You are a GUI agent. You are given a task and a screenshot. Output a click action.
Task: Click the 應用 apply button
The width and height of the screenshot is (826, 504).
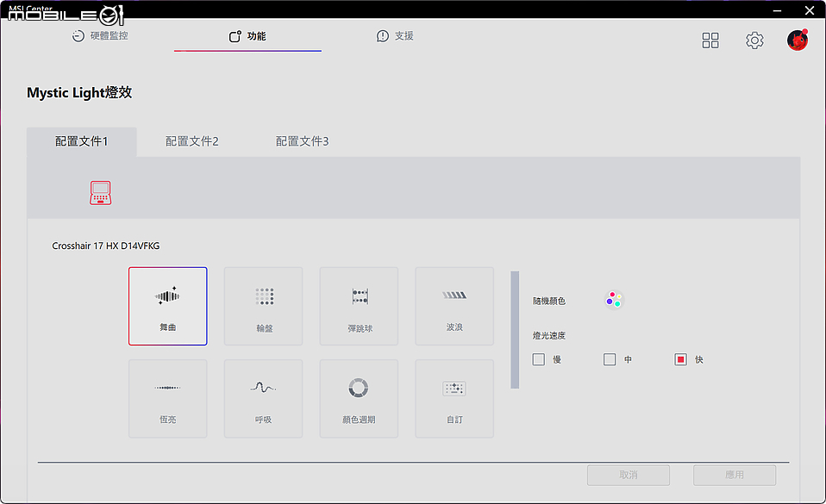click(x=735, y=475)
